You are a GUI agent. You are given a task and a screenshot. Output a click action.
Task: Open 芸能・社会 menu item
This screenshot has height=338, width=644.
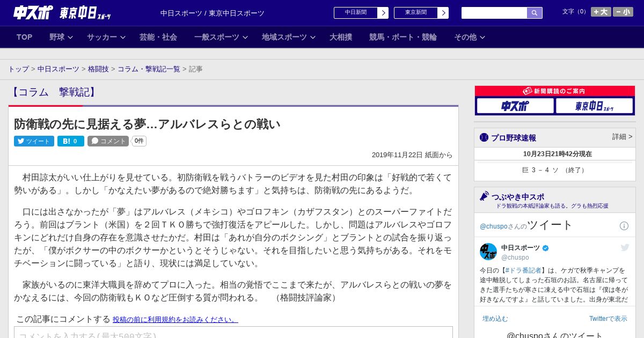click(158, 37)
